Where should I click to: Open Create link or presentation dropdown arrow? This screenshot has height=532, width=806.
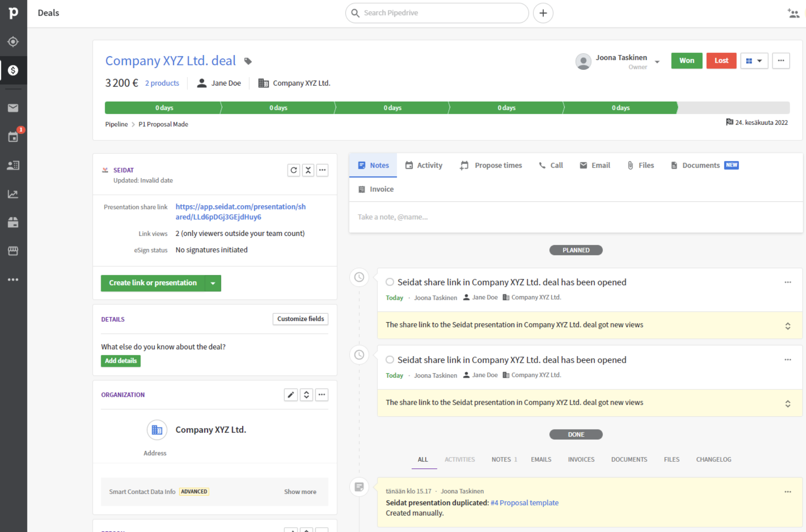pos(213,283)
